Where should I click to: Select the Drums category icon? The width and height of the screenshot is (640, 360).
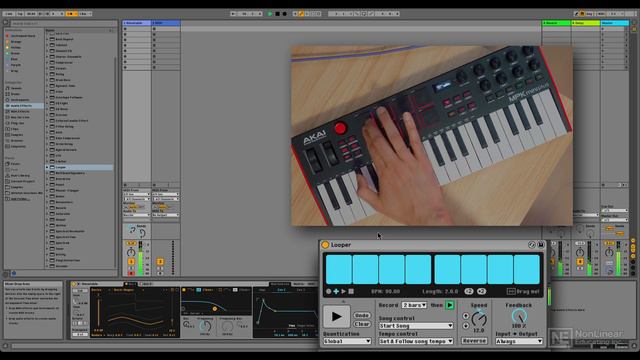[8, 94]
